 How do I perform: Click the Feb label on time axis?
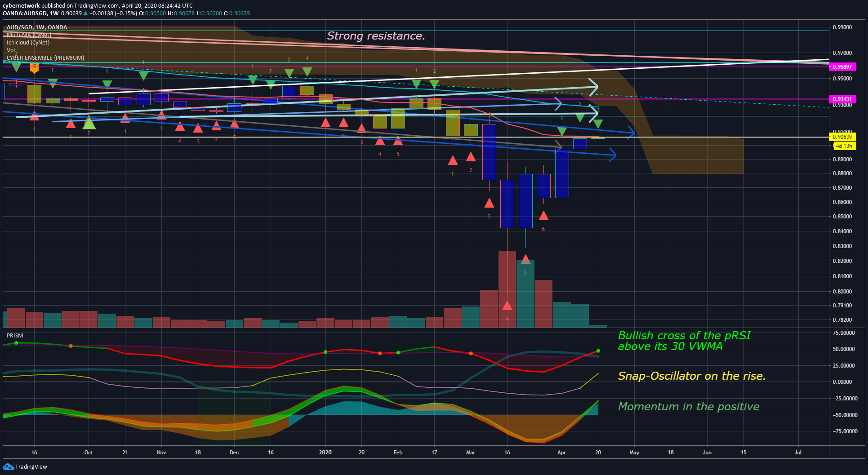[x=398, y=453]
